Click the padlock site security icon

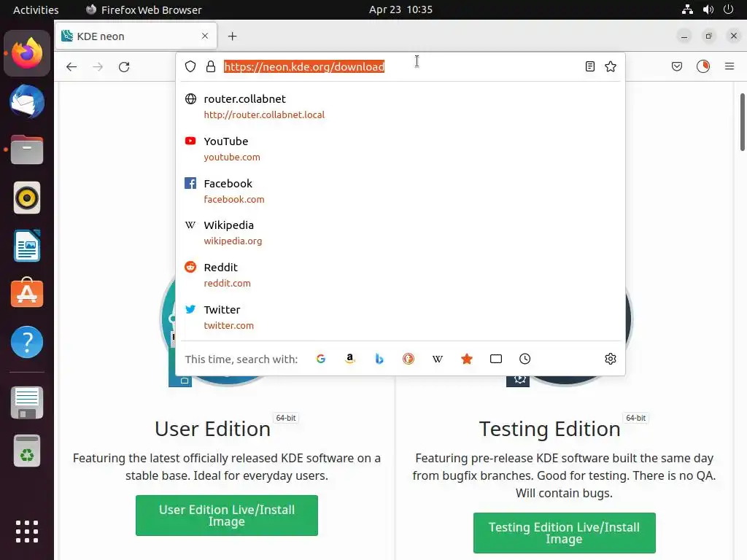click(x=211, y=66)
